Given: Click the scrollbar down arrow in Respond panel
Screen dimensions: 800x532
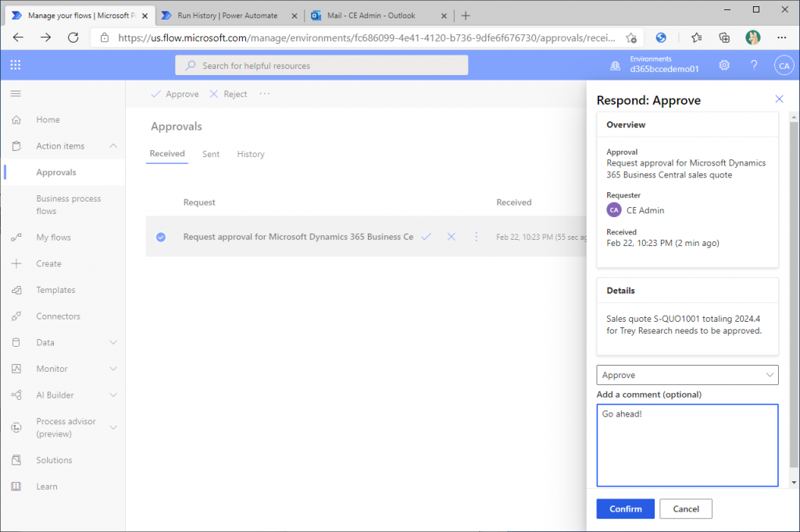Looking at the screenshot, I should [794, 482].
